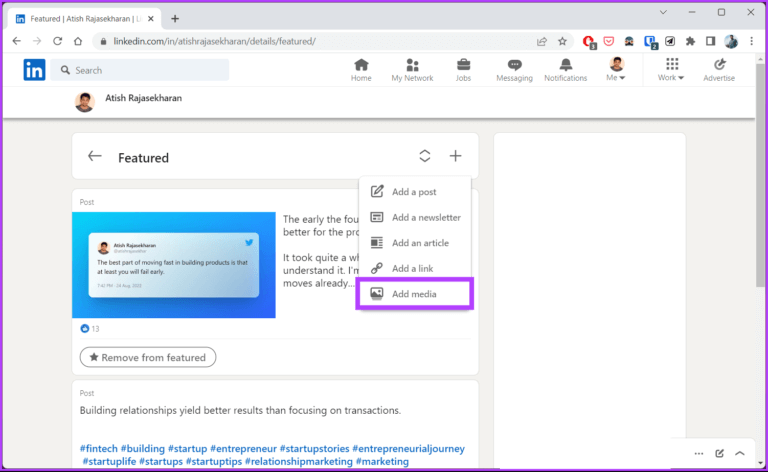Choose Add a link
Viewport: 768px width, 472px height.
point(415,268)
